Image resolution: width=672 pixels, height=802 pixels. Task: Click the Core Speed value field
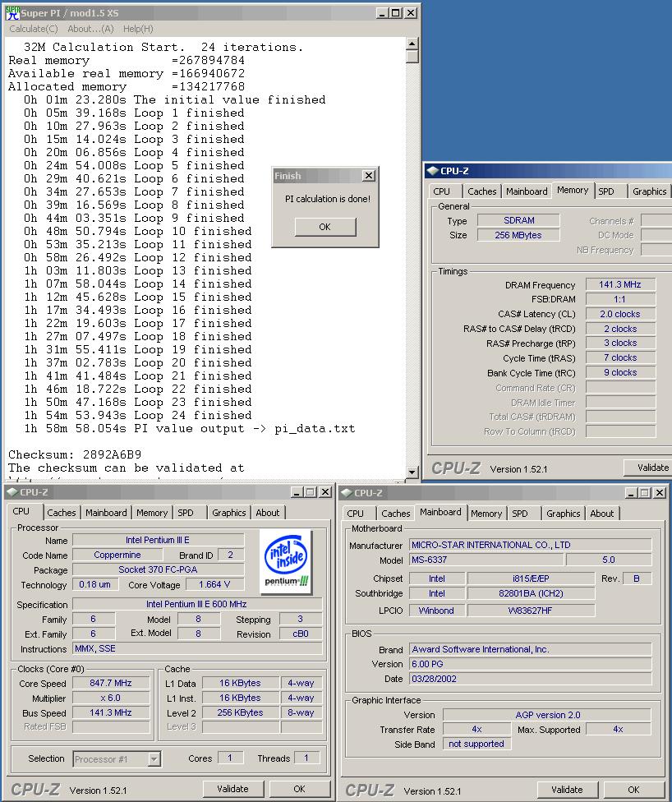(111, 683)
